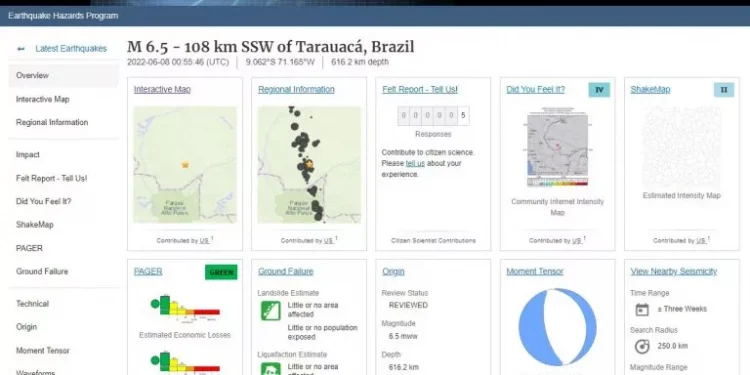
Task: Click the IV intensity badge
Action: coord(599,90)
